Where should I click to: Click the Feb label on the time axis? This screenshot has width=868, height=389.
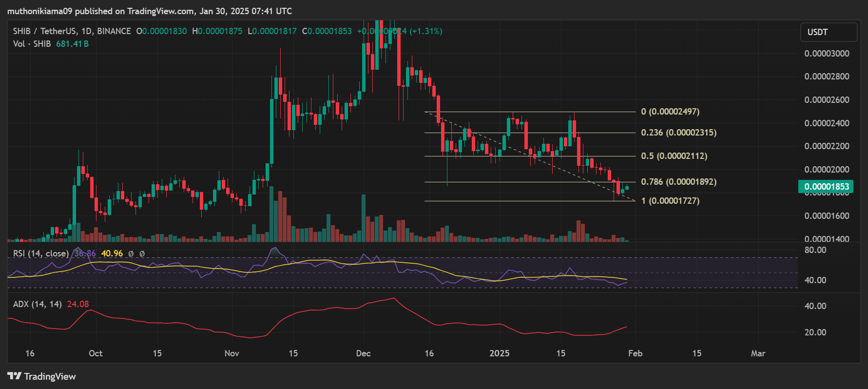click(x=635, y=353)
